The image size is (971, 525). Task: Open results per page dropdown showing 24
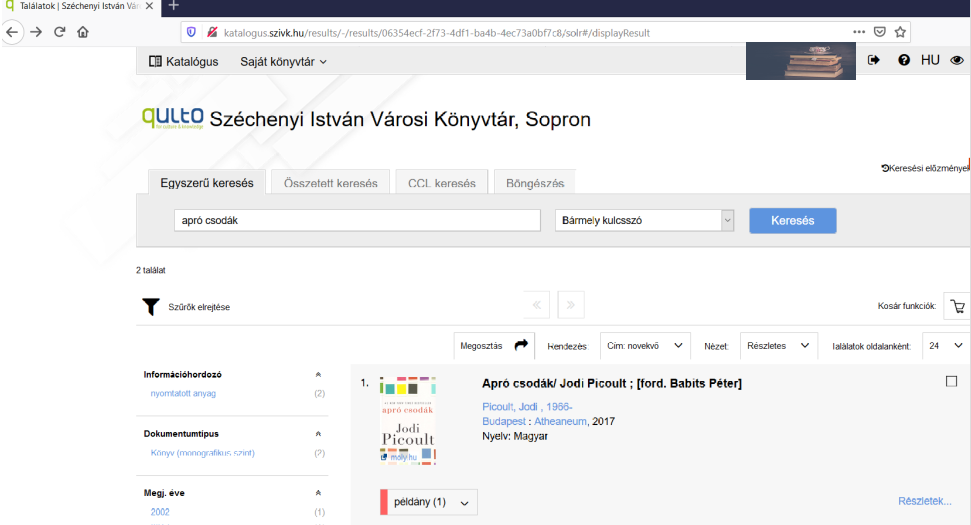946,345
